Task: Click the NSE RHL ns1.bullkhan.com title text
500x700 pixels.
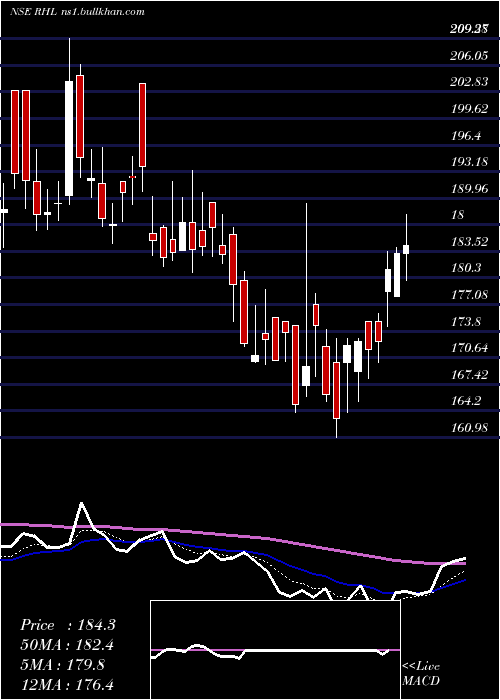Action: (77, 12)
